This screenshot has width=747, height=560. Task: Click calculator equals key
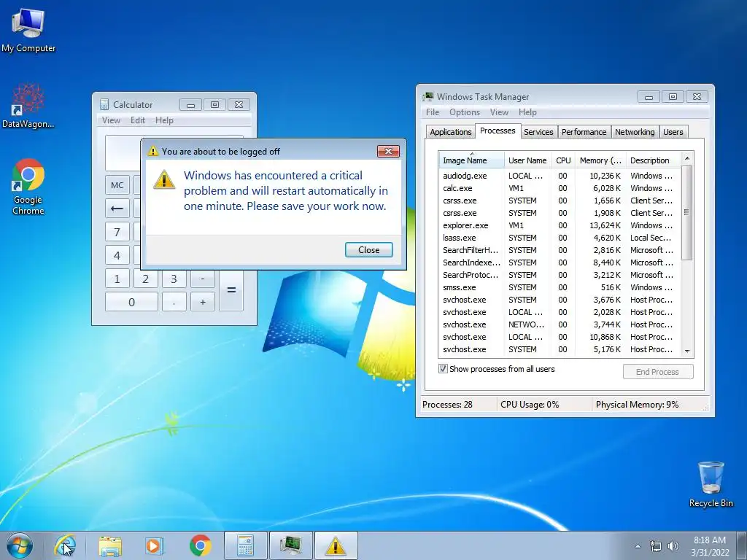[x=231, y=290]
